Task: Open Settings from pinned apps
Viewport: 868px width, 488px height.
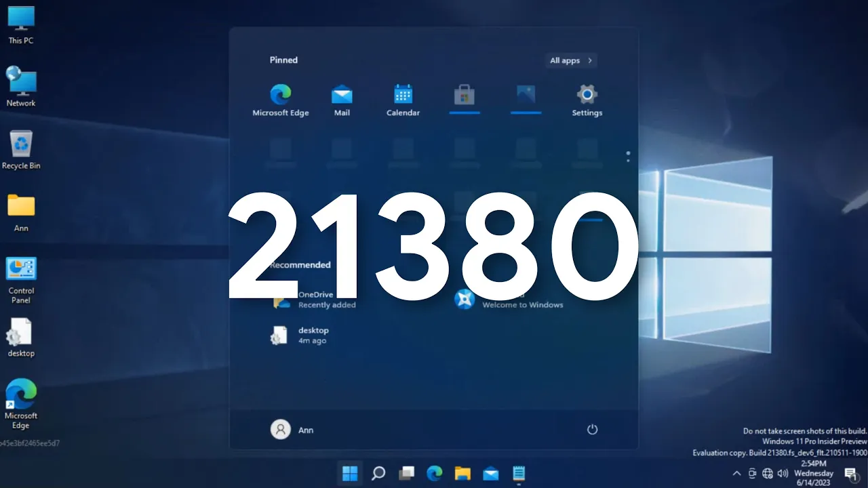Action: click(x=587, y=100)
